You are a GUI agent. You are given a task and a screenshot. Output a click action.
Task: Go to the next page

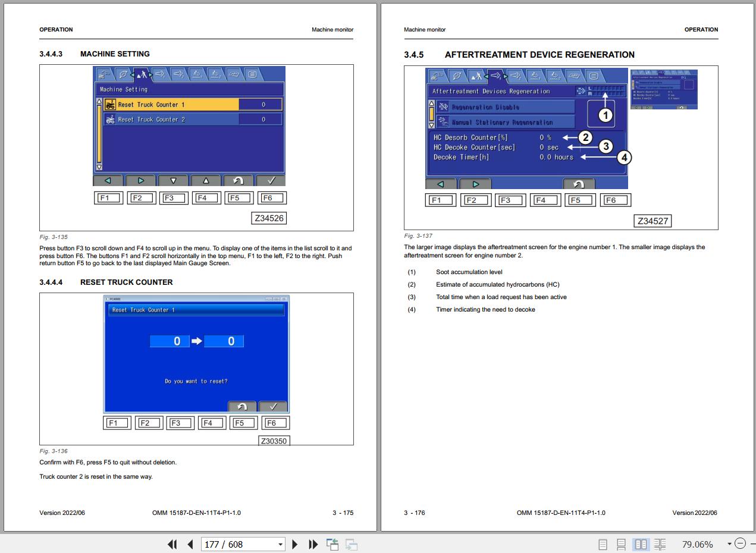click(295, 544)
